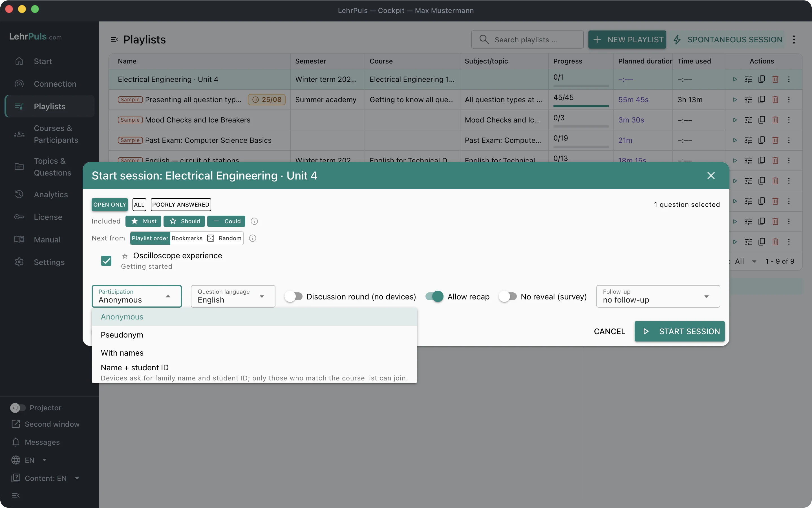Click star icon for Oscilloscope experience
The height and width of the screenshot is (508, 812).
[125, 256]
